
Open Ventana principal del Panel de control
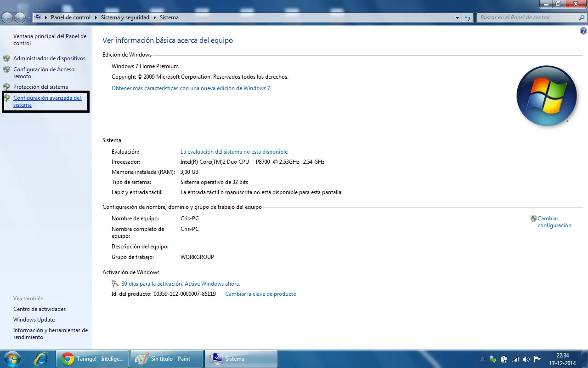pos(50,40)
